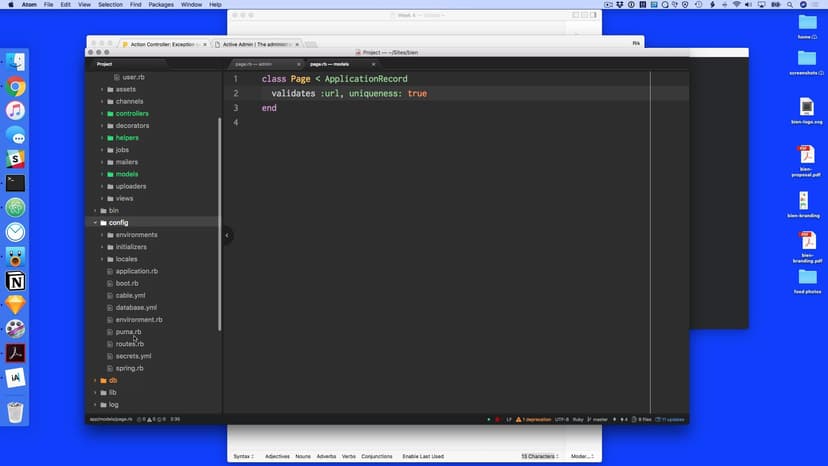Image resolution: width=828 pixels, height=466 pixels.
Task: Open the Notion app in the dock
Action: [x=16, y=280]
